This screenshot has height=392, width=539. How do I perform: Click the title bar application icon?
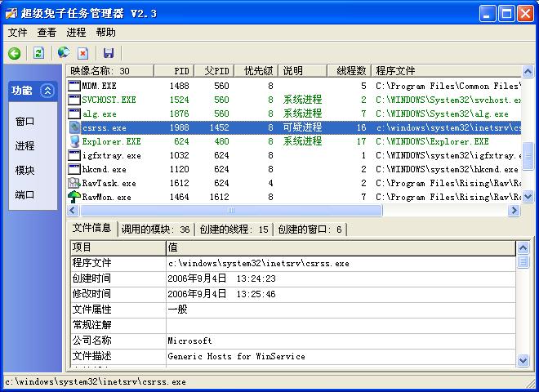11,13
